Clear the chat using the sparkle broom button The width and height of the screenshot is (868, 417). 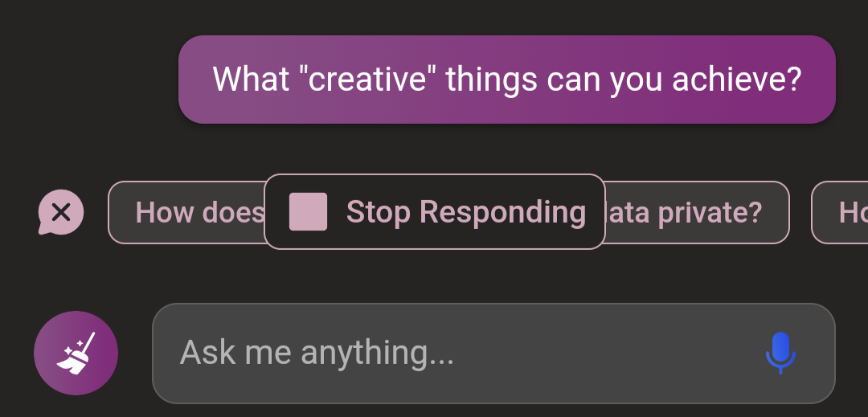pos(76,353)
